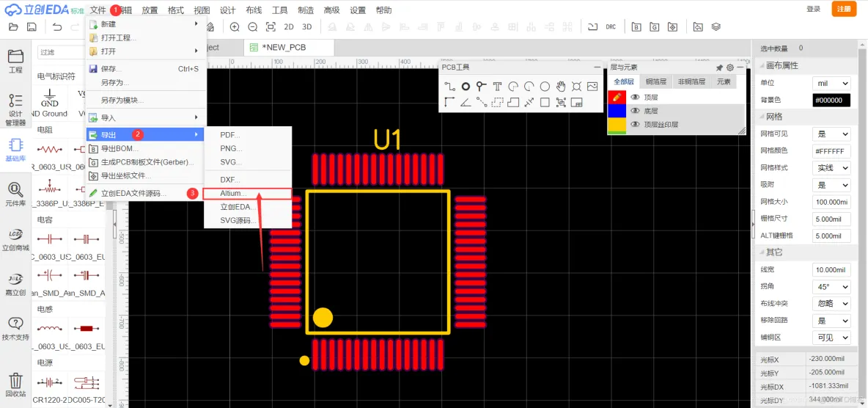Open the 拐角 45° dropdown
The image size is (868, 408).
tap(831, 287)
